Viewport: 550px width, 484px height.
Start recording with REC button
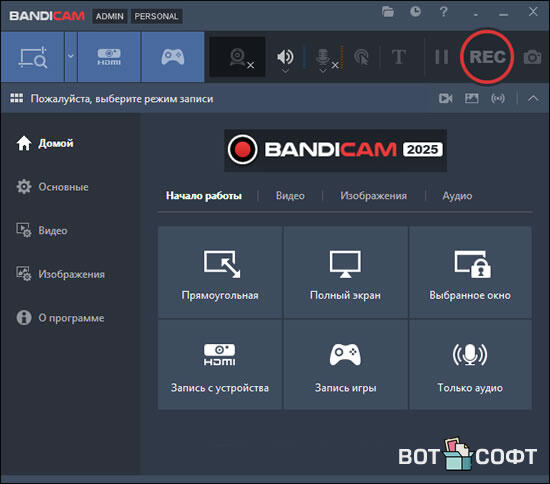[487, 57]
